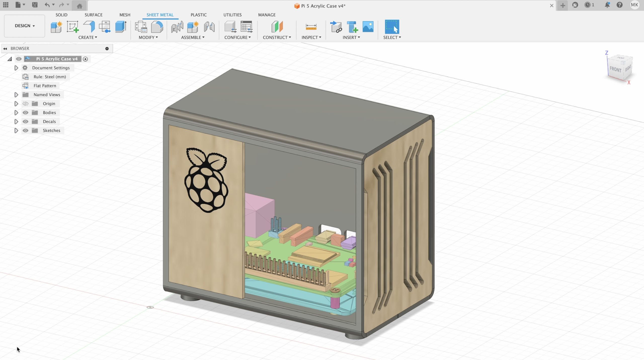Open the Data Panel grid icon

pyautogui.click(x=6, y=5)
